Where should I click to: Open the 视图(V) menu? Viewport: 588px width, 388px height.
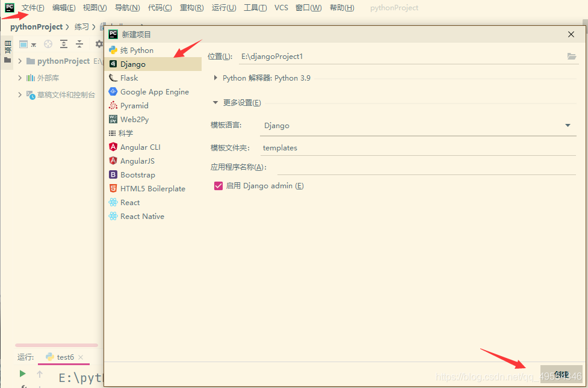click(x=95, y=7)
